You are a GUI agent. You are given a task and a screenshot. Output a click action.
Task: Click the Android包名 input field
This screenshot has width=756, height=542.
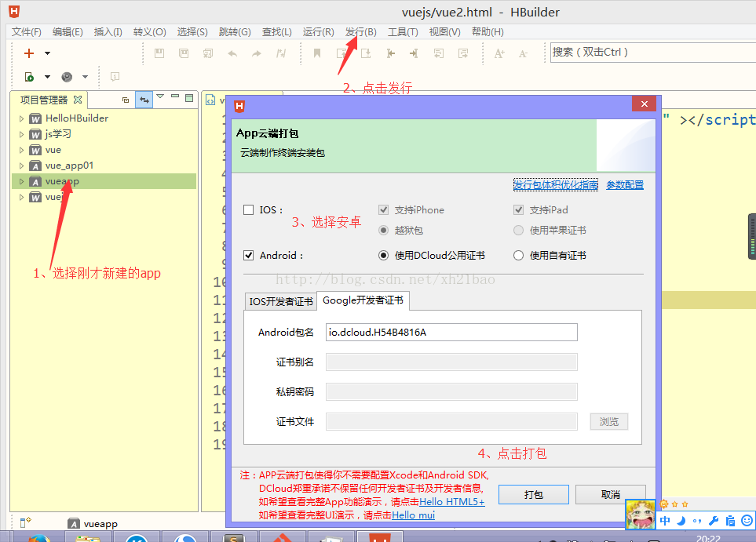click(451, 332)
